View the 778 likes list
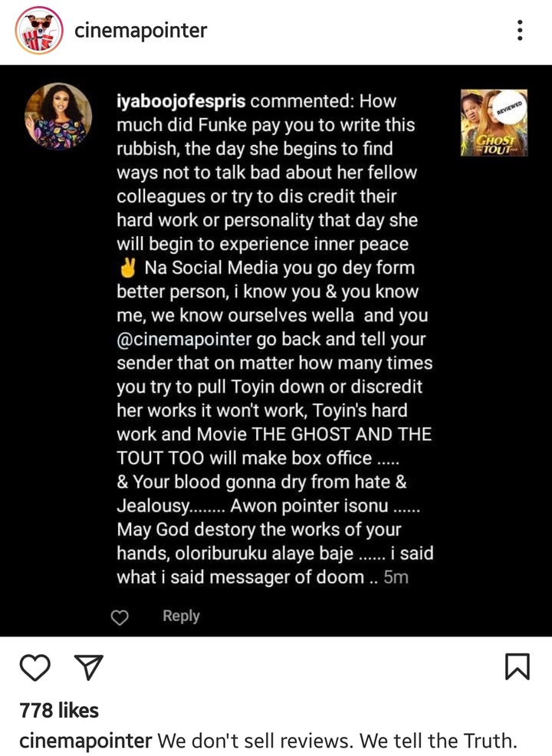The image size is (552, 756). pyautogui.click(x=59, y=711)
